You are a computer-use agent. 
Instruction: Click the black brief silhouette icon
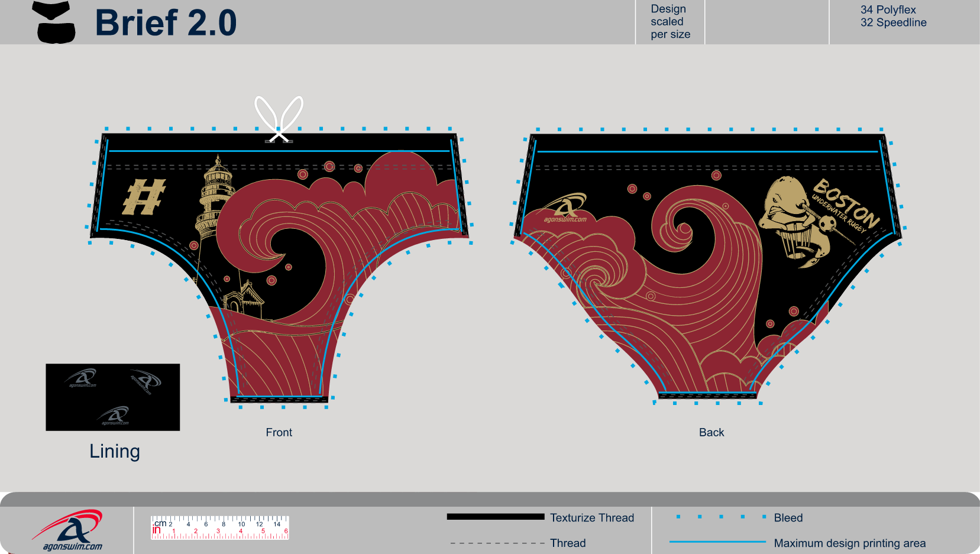tap(56, 22)
